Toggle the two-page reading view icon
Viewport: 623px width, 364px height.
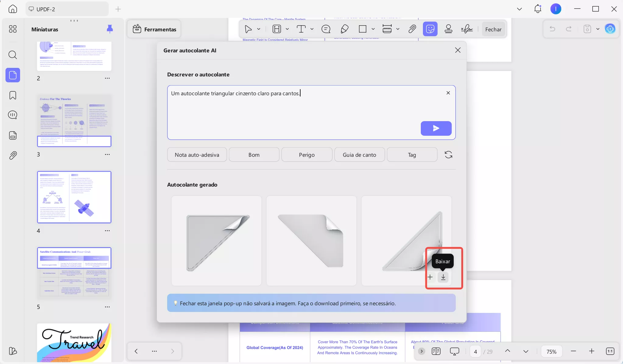[x=436, y=351]
